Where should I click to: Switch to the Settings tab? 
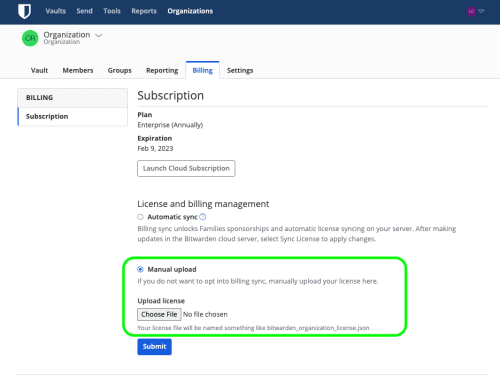(240, 70)
